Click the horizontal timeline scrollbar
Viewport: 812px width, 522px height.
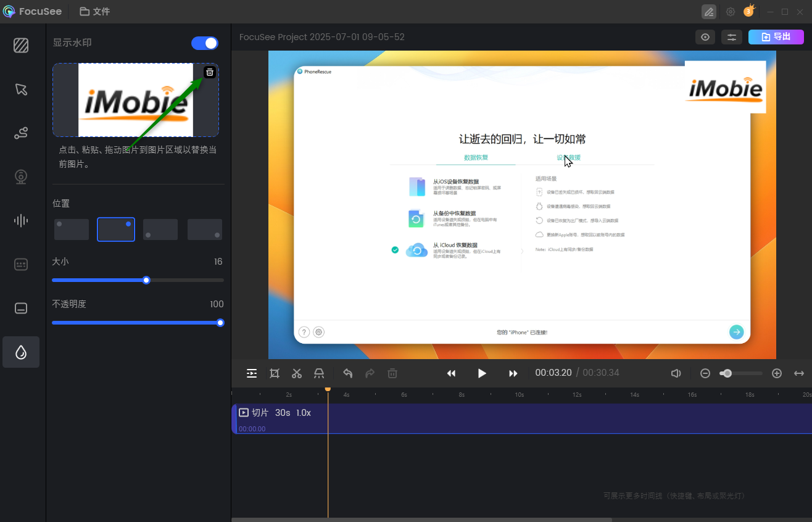[421, 520]
